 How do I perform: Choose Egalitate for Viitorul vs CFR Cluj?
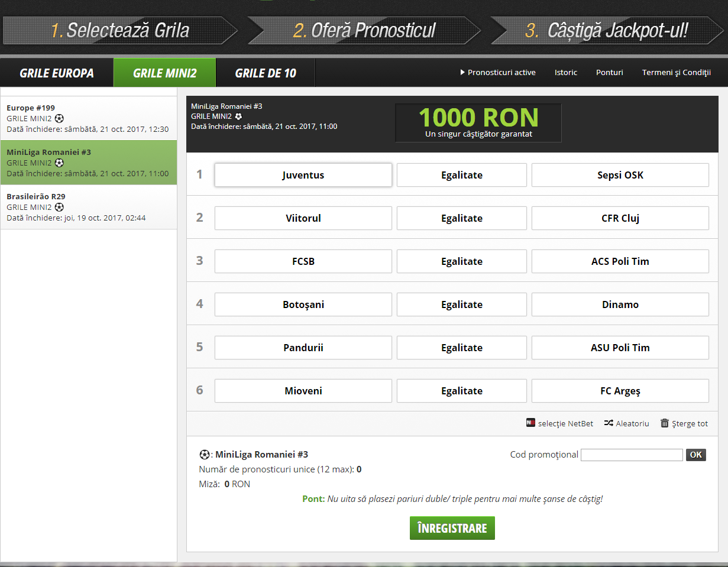pyautogui.click(x=462, y=218)
